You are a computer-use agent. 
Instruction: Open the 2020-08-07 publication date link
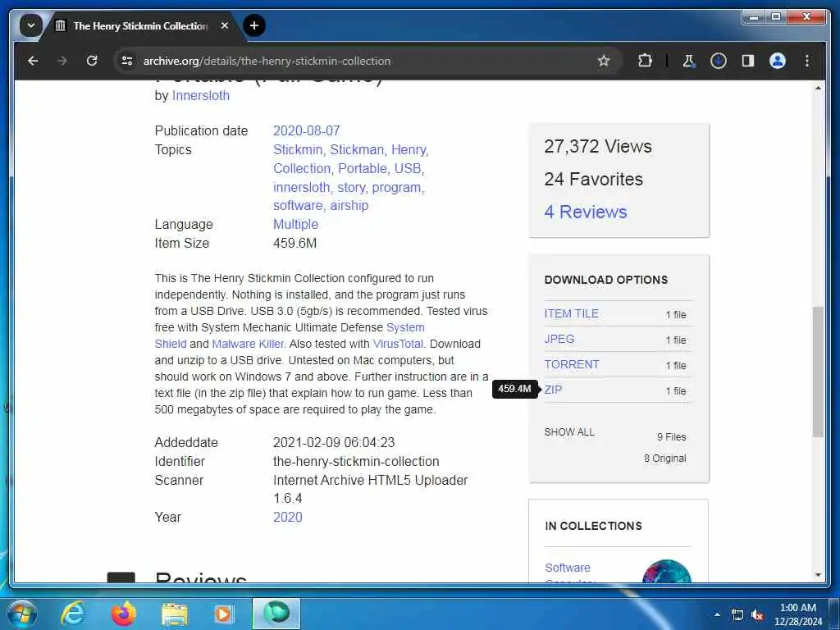pyautogui.click(x=307, y=130)
